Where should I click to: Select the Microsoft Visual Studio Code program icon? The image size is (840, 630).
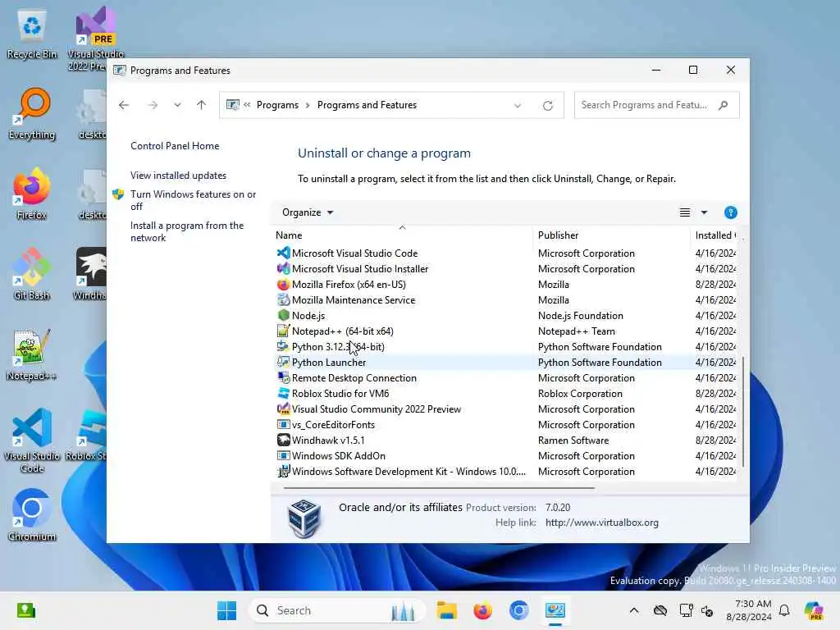tap(283, 253)
